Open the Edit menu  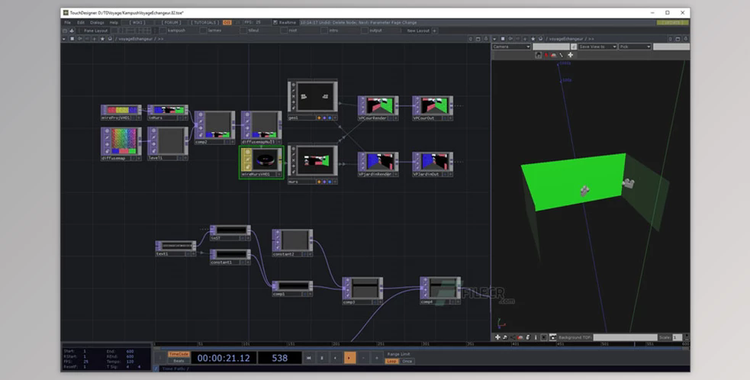coord(81,22)
